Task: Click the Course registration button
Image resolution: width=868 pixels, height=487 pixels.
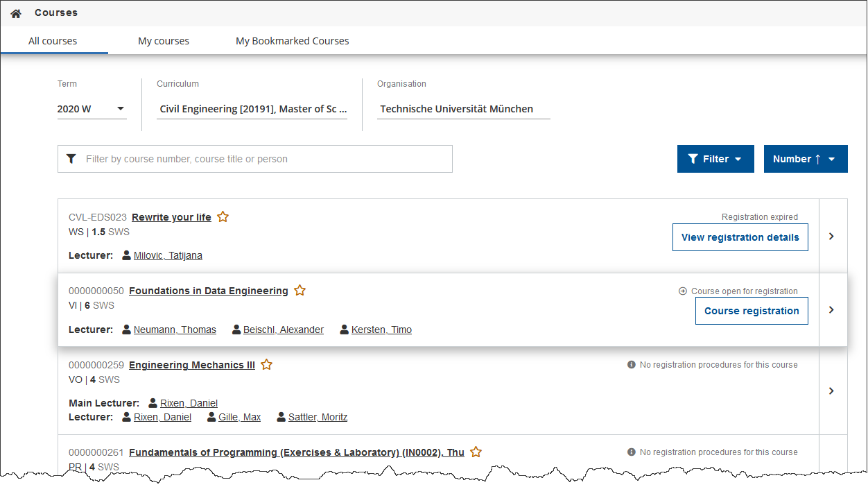Action: pos(752,311)
